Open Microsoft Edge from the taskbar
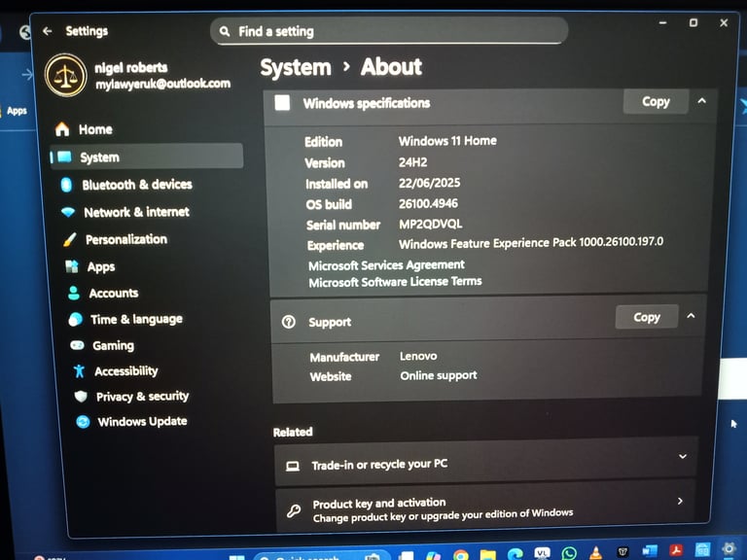747x560 pixels. (515, 554)
